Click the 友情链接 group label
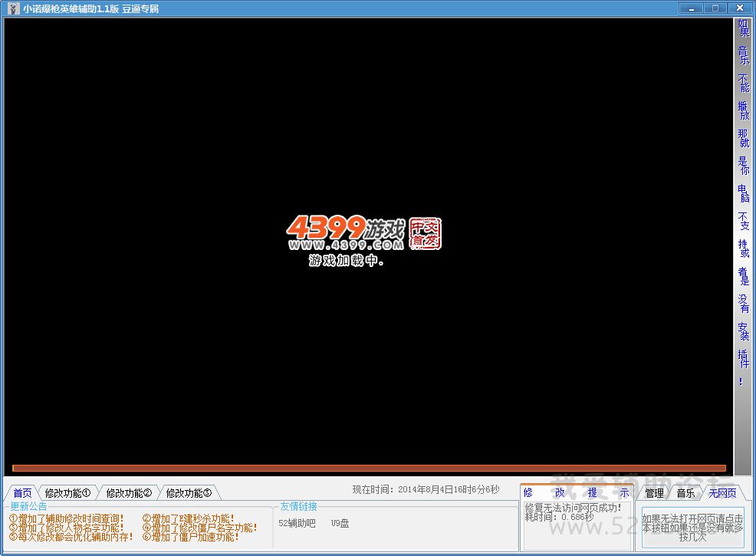This screenshot has width=756, height=556. (x=299, y=506)
